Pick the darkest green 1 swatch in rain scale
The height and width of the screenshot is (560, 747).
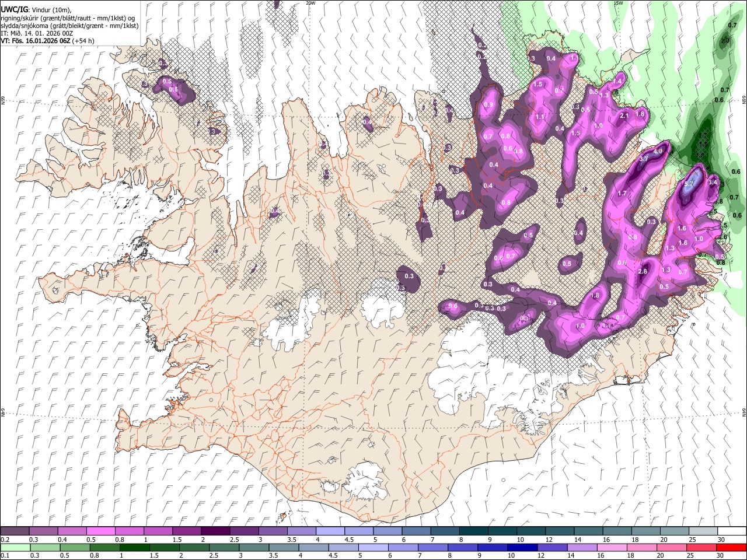pyautogui.click(x=135, y=547)
